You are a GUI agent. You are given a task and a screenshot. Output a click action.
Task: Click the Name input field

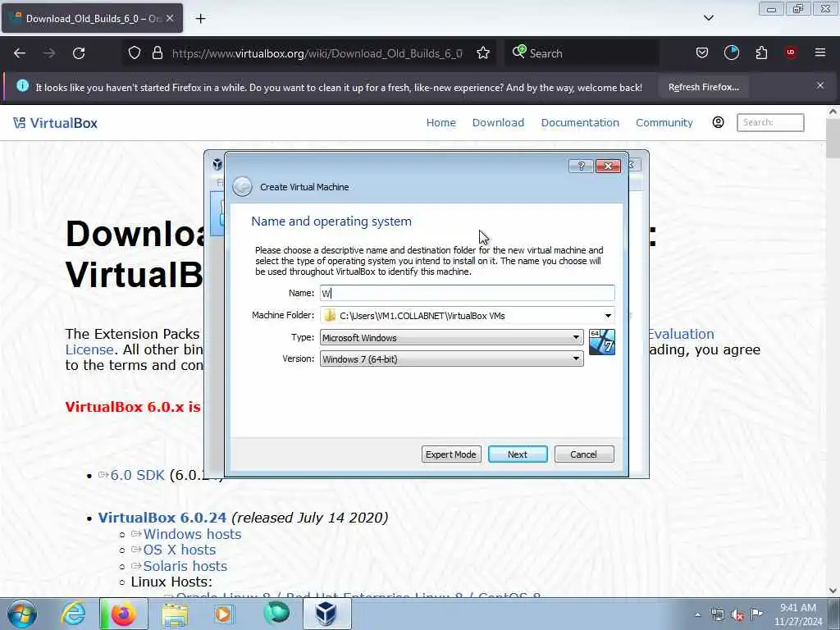coord(467,293)
